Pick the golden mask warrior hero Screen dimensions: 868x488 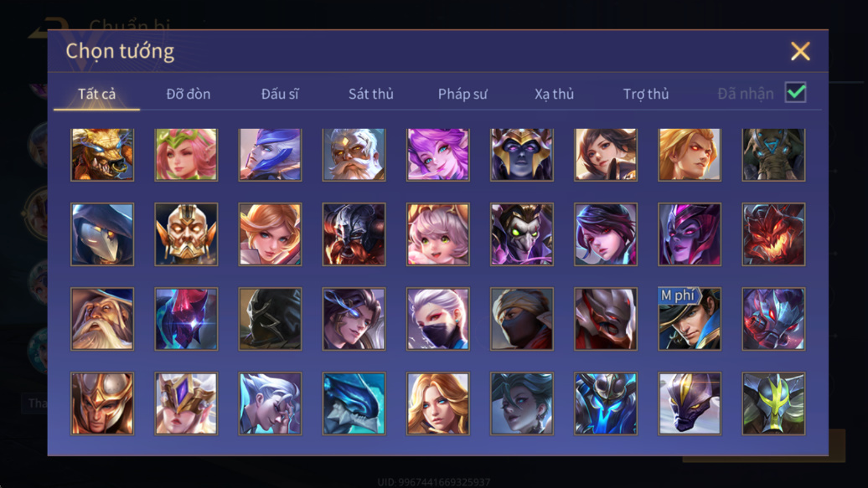[186, 234]
